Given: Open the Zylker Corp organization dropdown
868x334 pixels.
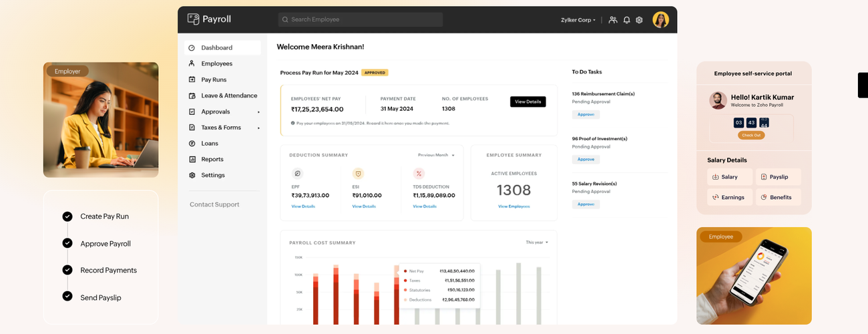Looking at the screenshot, I should tap(578, 20).
